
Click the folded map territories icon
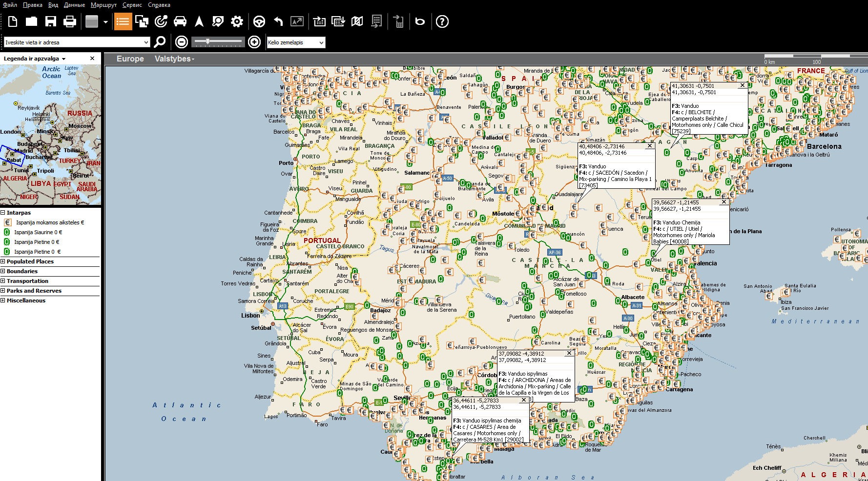click(357, 21)
